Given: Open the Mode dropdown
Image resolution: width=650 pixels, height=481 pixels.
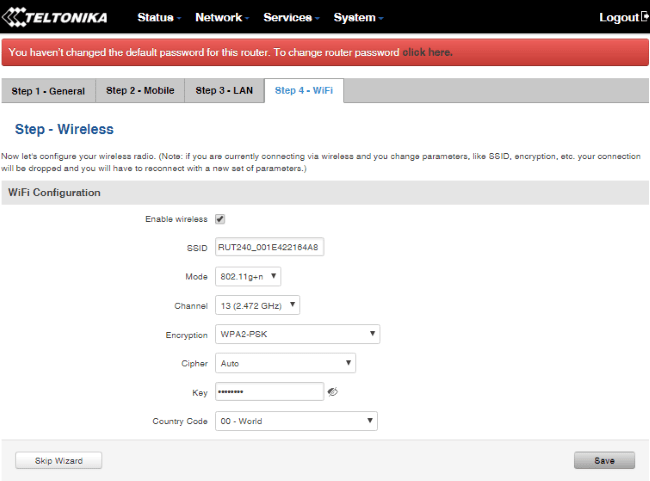Looking at the screenshot, I should point(248,276).
